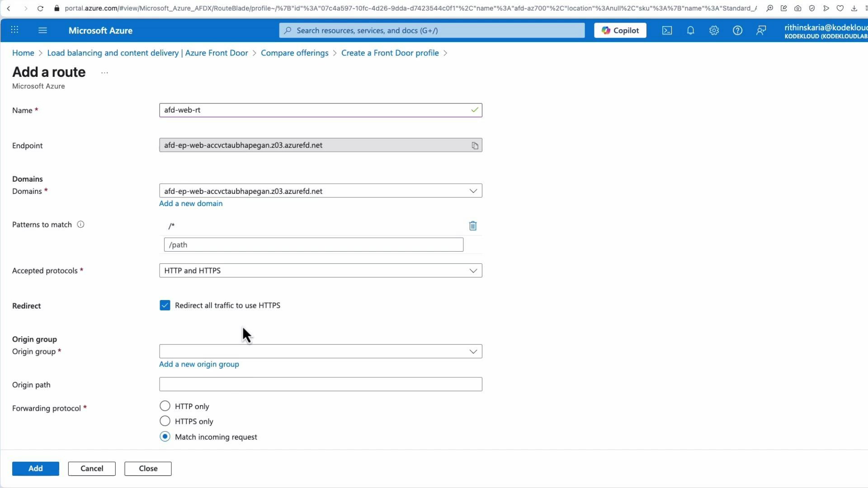868x488 pixels.
Task: Open Azure notifications bell
Action: [x=690, y=30]
